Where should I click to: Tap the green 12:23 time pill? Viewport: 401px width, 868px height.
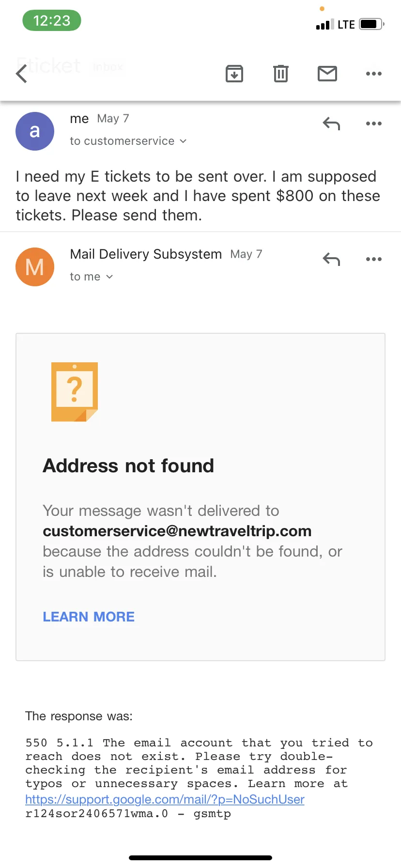[x=52, y=21]
